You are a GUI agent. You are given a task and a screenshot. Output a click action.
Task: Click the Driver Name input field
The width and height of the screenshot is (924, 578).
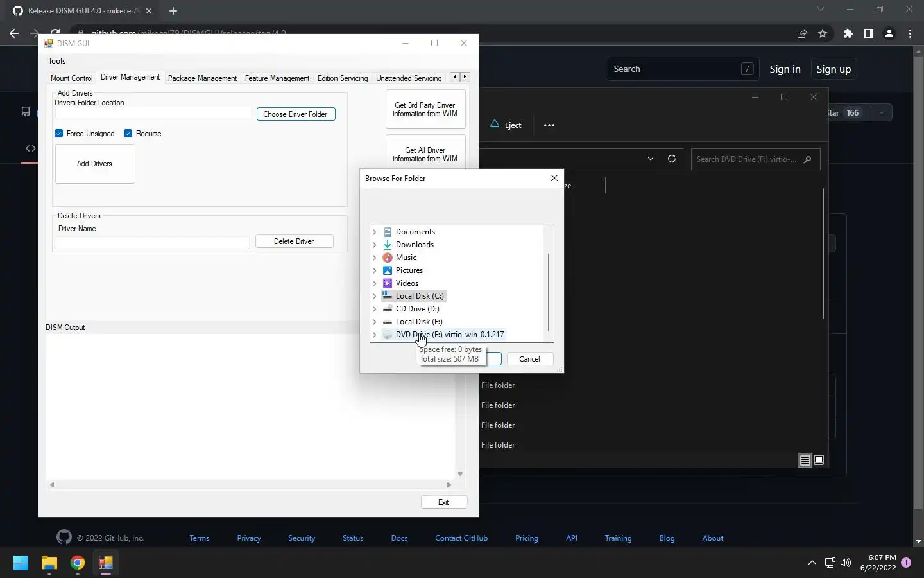(x=152, y=242)
